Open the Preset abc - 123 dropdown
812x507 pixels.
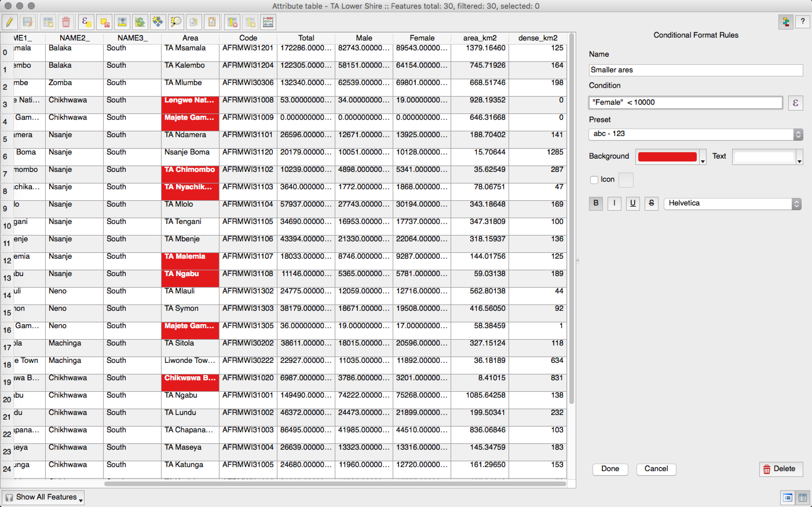pos(695,134)
